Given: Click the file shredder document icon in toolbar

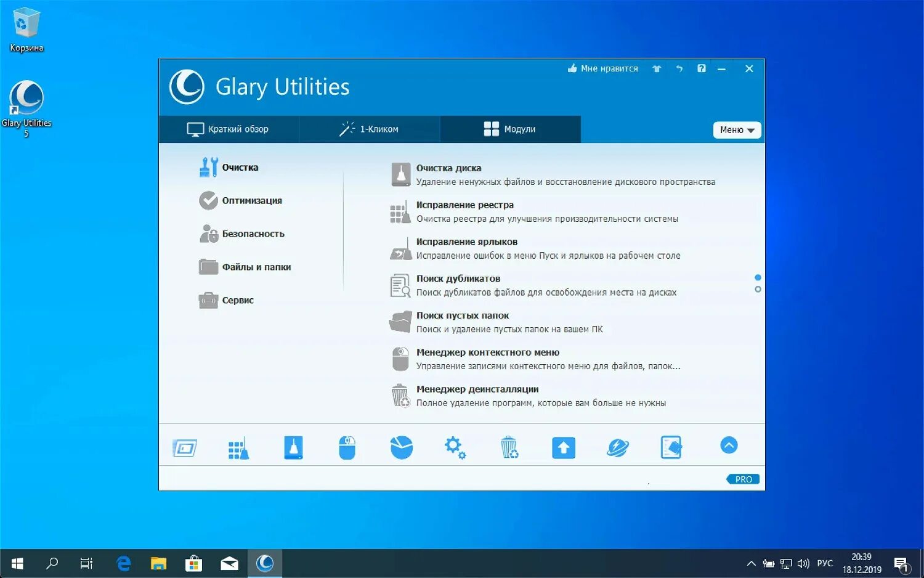Looking at the screenshot, I should coord(671,448).
